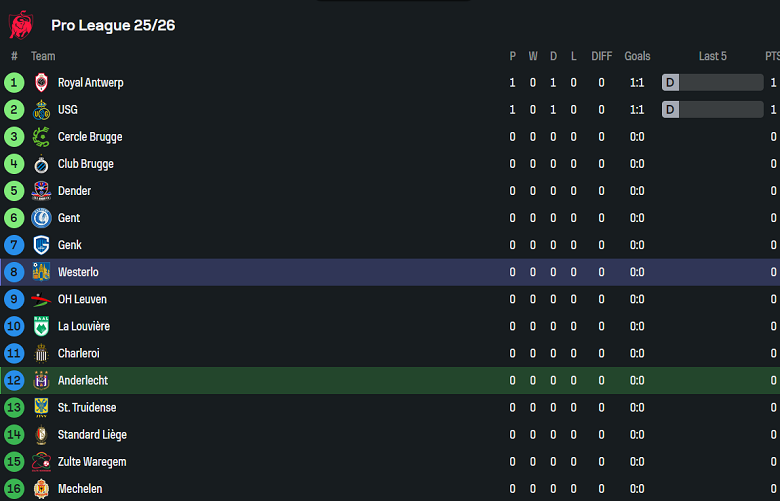Click the Genk club crest
This screenshot has height=501, width=780.
click(41, 245)
